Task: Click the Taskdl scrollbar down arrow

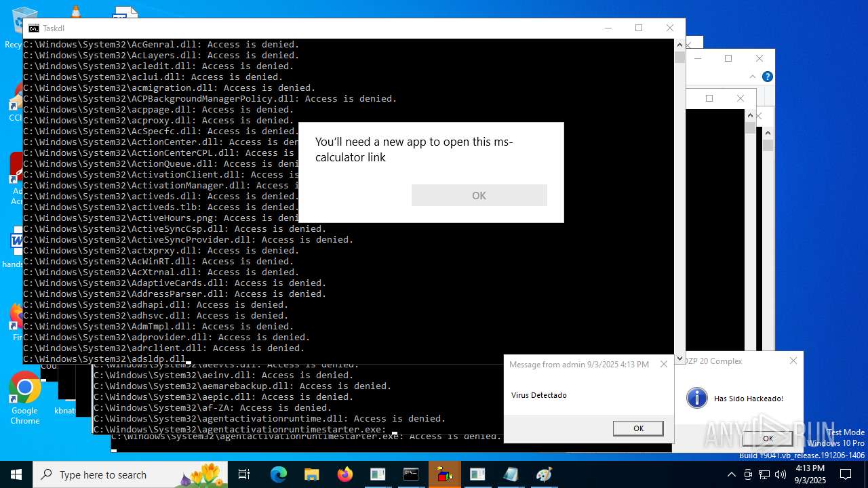Action: [679, 358]
